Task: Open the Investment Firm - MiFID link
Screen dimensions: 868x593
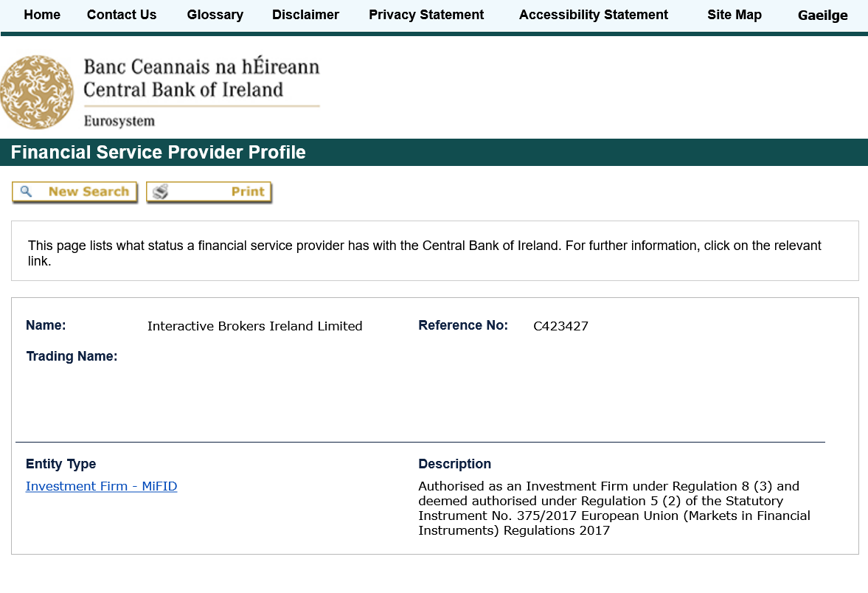Action: pos(101,486)
